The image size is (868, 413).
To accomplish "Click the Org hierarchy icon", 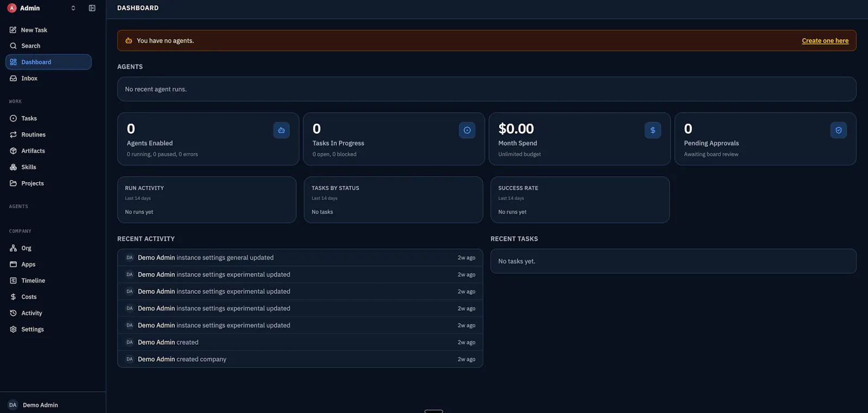I will [13, 248].
